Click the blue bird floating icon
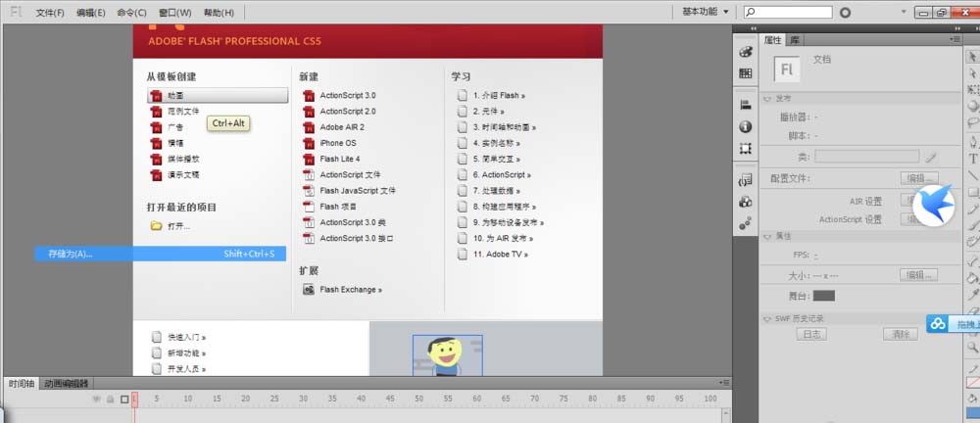Image resolution: width=980 pixels, height=423 pixels. tap(934, 205)
